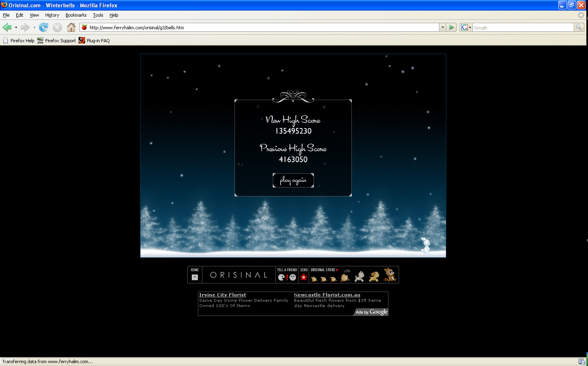Viewport: 588px width, 366px height.
Task: Click the third small bird before umbrella bird
Action: click(x=333, y=279)
